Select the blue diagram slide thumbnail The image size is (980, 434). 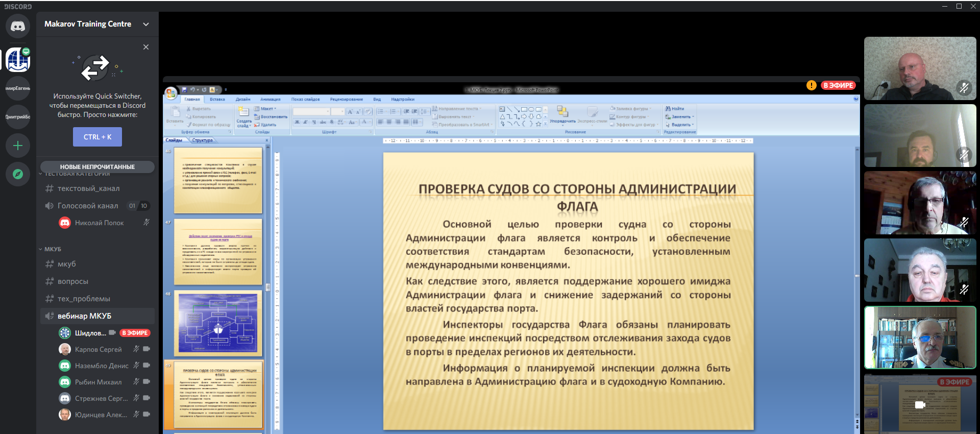218,323
